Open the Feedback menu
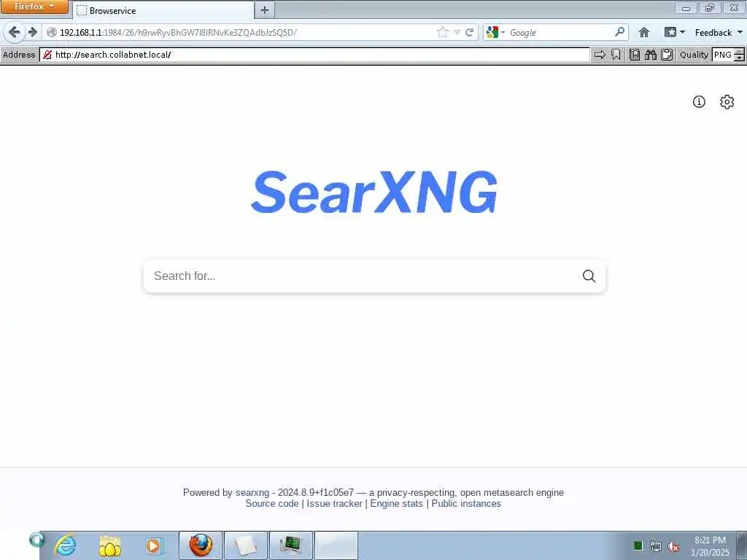 pyautogui.click(x=719, y=32)
